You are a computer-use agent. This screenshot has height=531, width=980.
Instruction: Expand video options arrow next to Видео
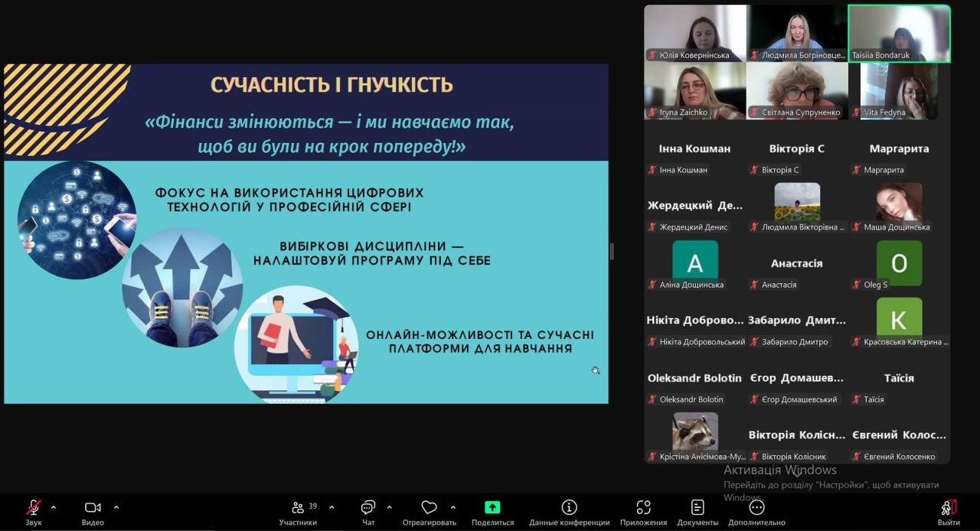pyautogui.click(x=116, y=507)
